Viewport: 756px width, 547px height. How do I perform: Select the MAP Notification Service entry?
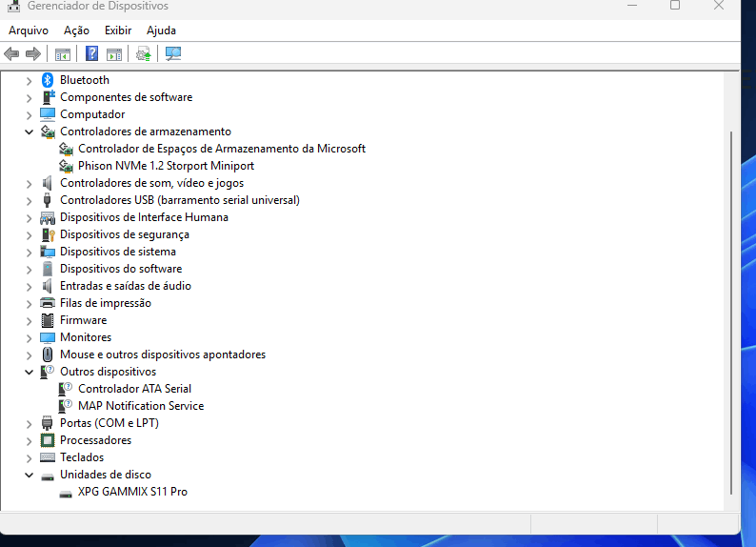point(141,406)
